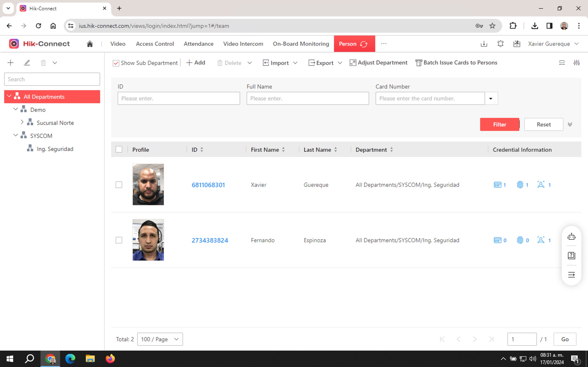Check the select-all header checkbox
The image size is (588, 367).
tap(119, 149)
